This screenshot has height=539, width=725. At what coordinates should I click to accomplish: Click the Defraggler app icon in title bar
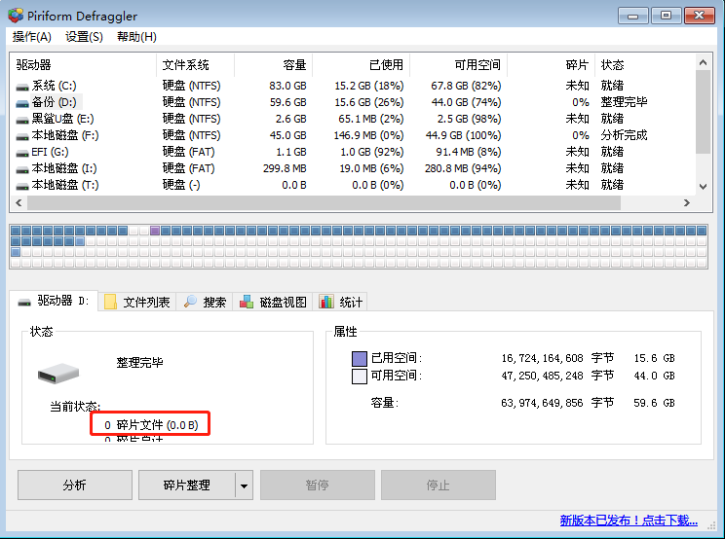click(14, 15)
